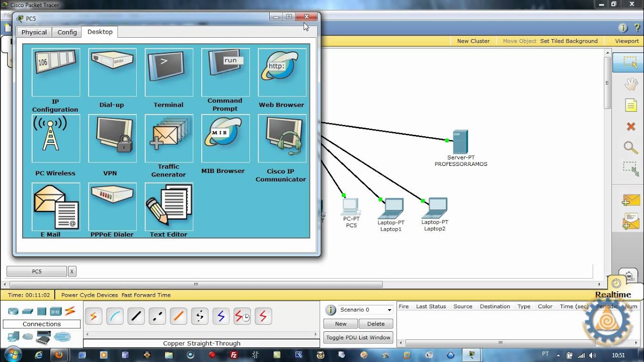Click the Delete scenario button

point(376,324)
